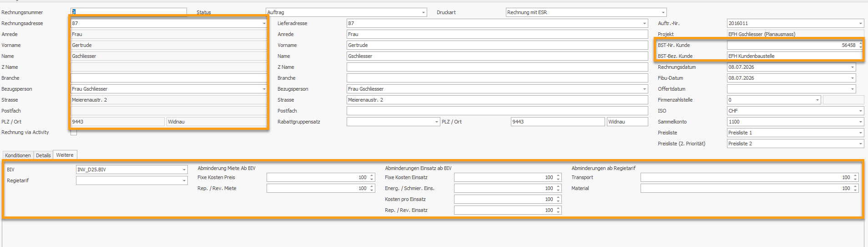Open the Status dropdown showing Auftrag
Viewport: 868px width, 247px height.
point(424,12)
